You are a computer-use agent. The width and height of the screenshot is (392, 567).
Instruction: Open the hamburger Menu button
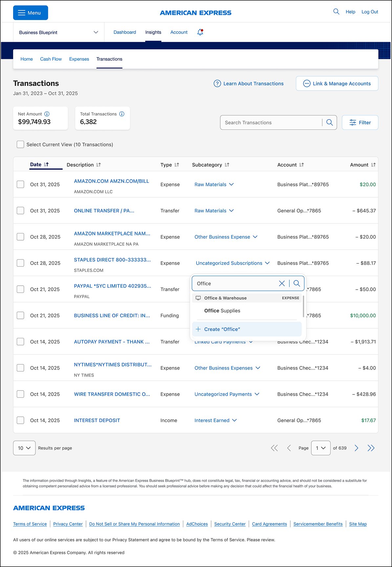point(31,13)
